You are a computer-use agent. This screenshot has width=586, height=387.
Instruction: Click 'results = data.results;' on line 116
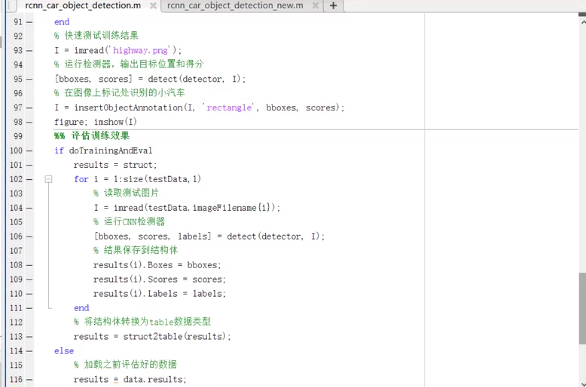(130, 380)
